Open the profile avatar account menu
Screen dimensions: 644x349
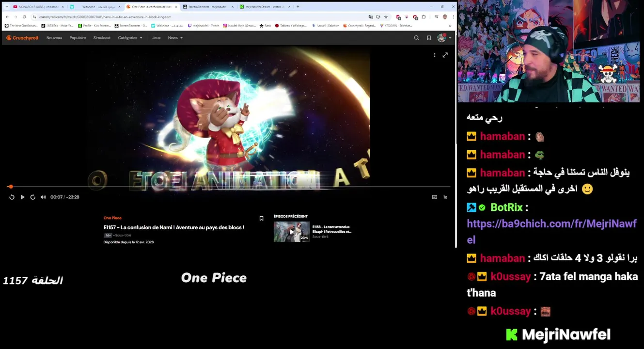coord(443,38)
